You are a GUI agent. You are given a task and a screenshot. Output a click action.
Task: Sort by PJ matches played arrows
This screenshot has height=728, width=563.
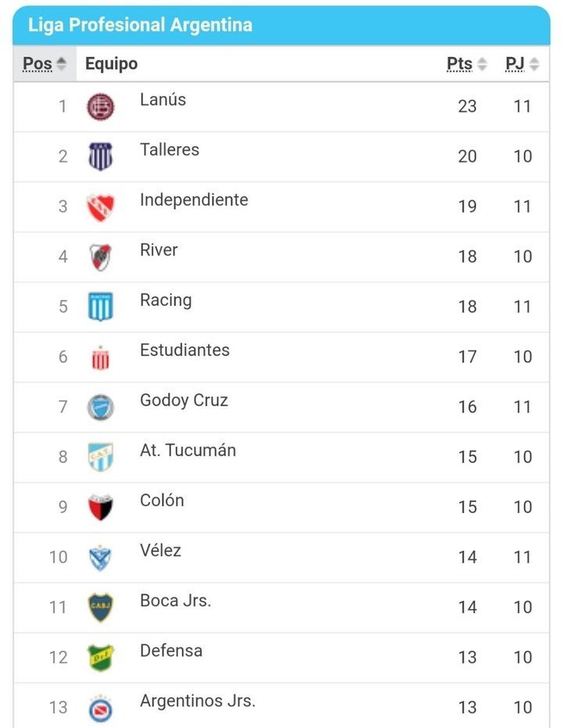[534, 64]
